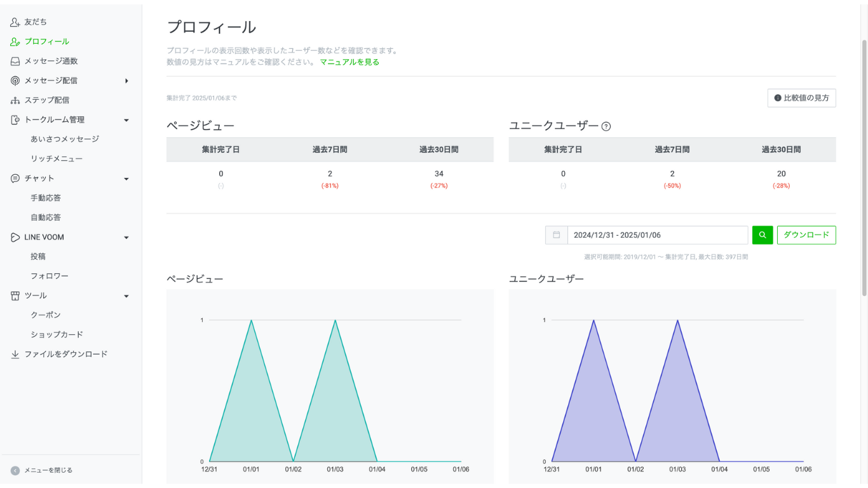Click the 友だち sidebar icon
The image size is (868, 488).
click(15, 22)
